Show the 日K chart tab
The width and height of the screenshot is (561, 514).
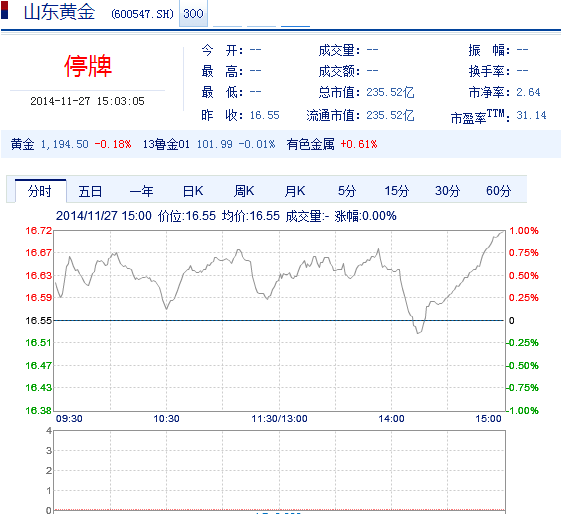pos(193,191)
